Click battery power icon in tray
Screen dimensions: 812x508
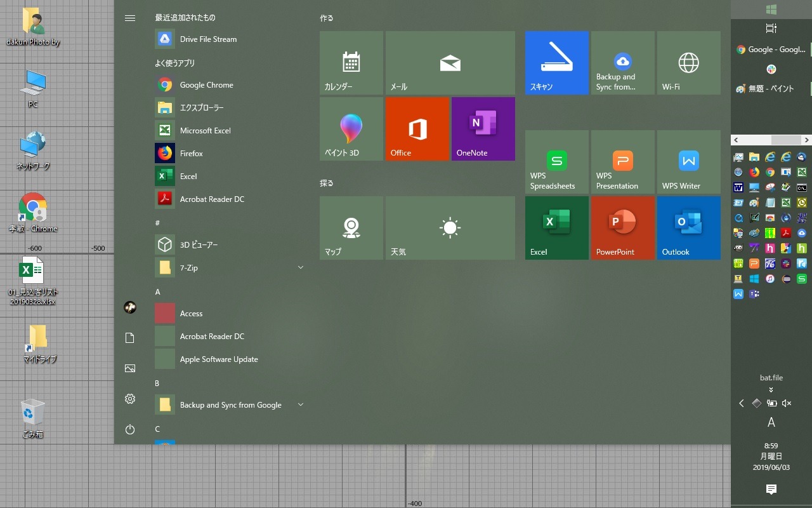[x=771, y=403]
